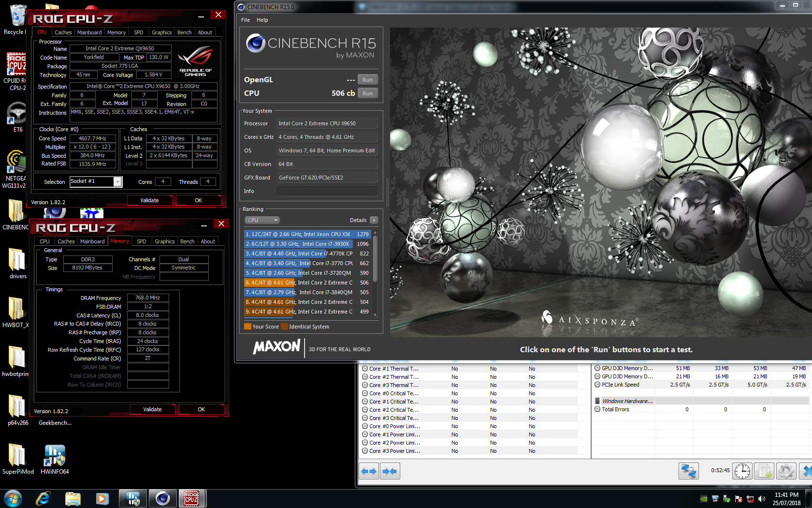812x508 pixels.
Task: Select ranking entry 1 Intel Xeon 1279
Action: pyautogui.click(x=307, y=234)
